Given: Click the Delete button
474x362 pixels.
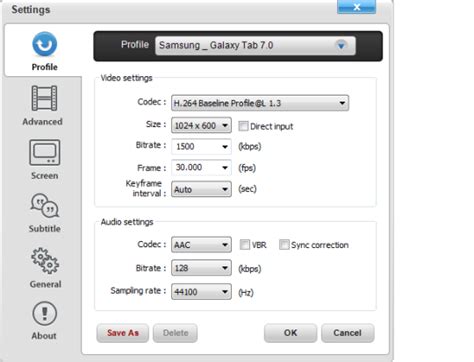Looking at the screenshot, I should [175, 333].
